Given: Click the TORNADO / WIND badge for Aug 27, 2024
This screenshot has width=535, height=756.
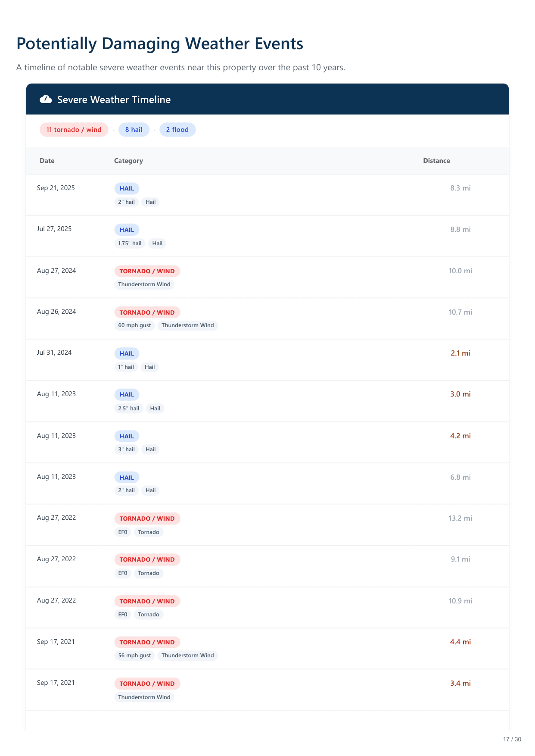Looking at the screenshot, I should point(147,271).
